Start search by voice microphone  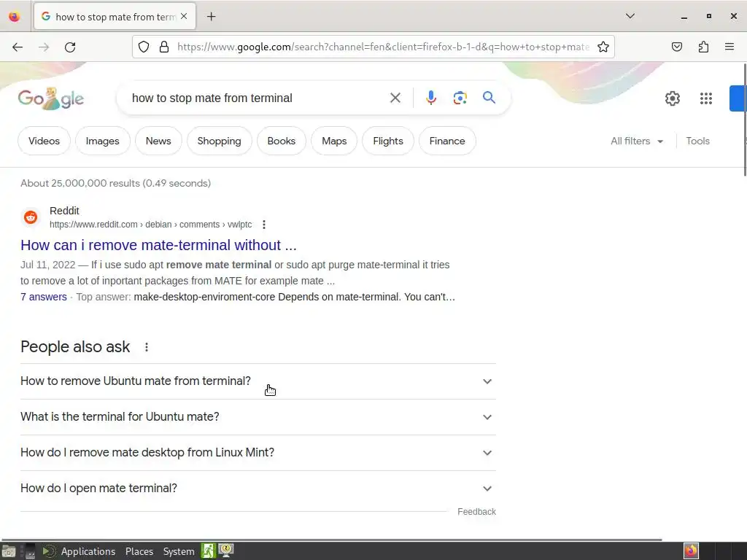(430, 98)
